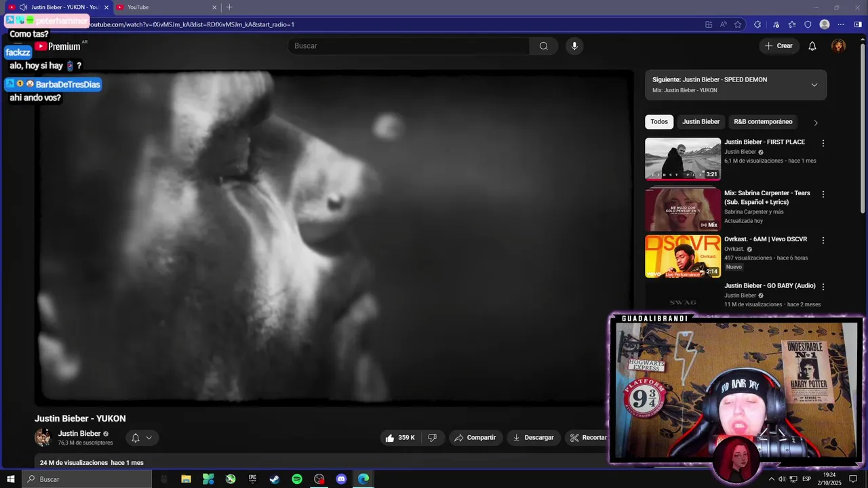The width and height of the screenshot is (868, 488).
Task: Click the Crear button
Action: [778, 46]
